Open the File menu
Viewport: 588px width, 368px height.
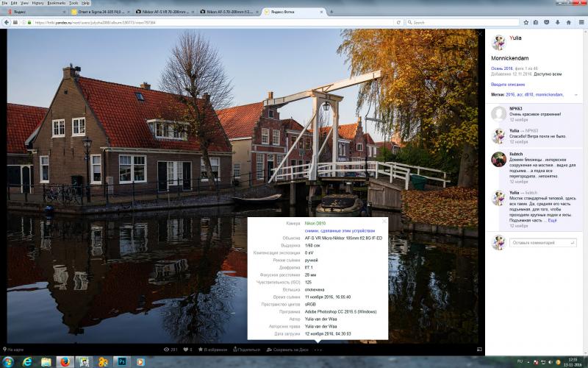(x=4, y=3)
